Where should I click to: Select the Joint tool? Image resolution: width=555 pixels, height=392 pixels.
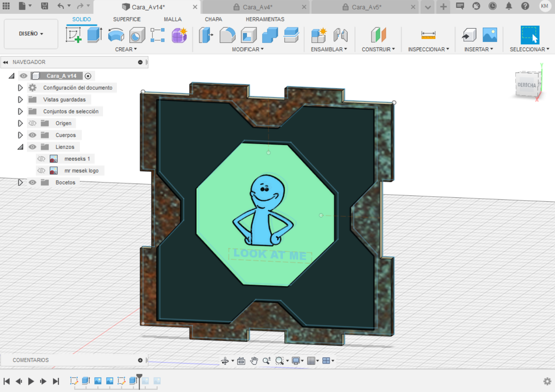[x=340, y=35]
